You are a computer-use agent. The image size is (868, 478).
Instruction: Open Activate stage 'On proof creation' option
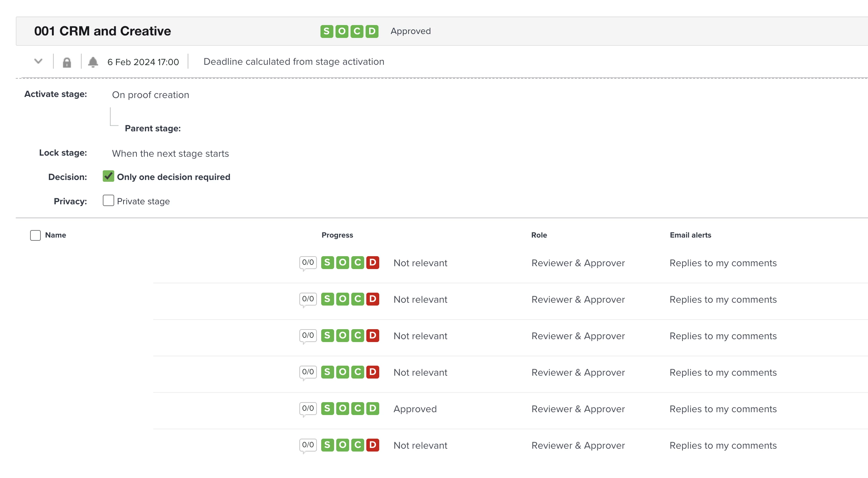pos(150,95)
